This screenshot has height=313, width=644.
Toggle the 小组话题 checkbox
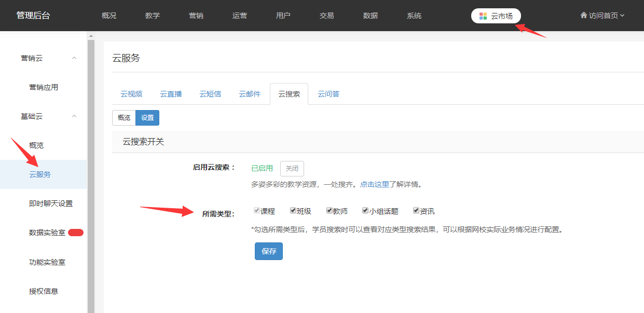[x=365, y=211]
